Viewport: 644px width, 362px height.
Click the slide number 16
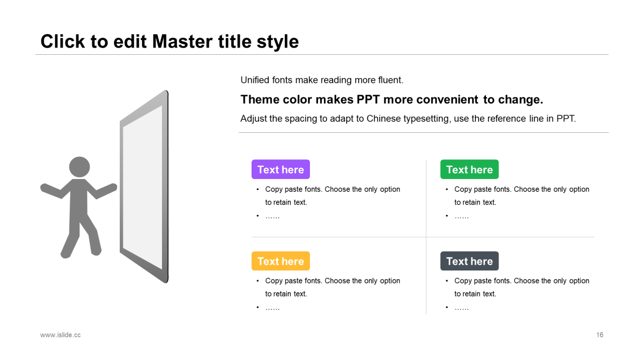(x=600, y=335)
